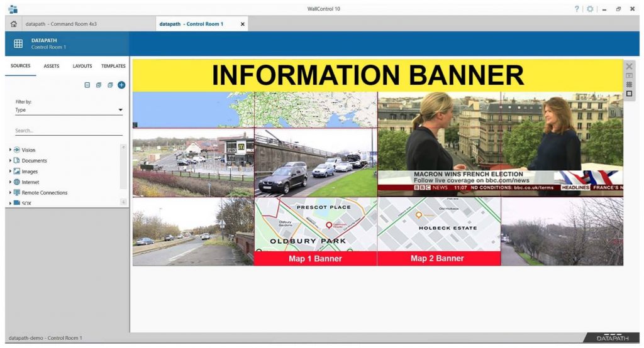
Task: Select the bottom-left road camera feed
Action: 194,231
